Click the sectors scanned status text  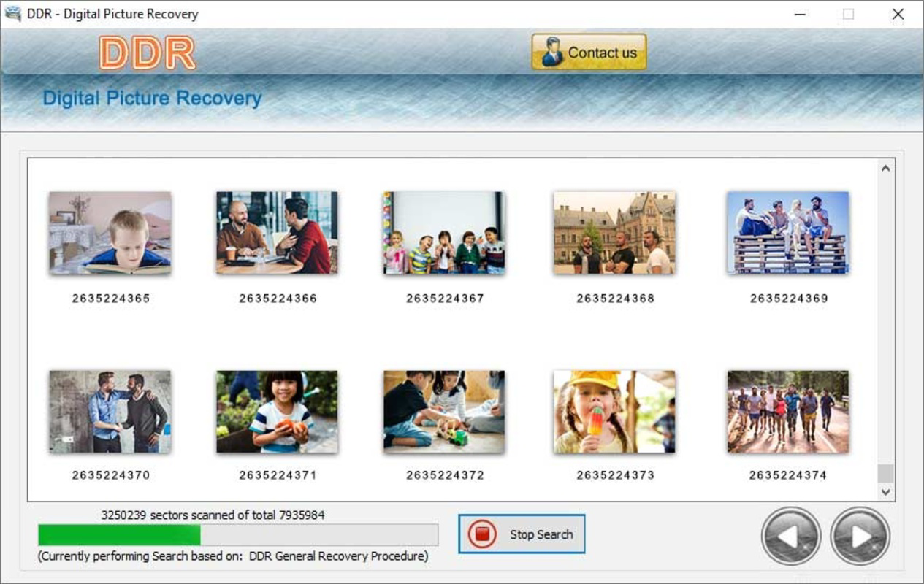[213, 515]
